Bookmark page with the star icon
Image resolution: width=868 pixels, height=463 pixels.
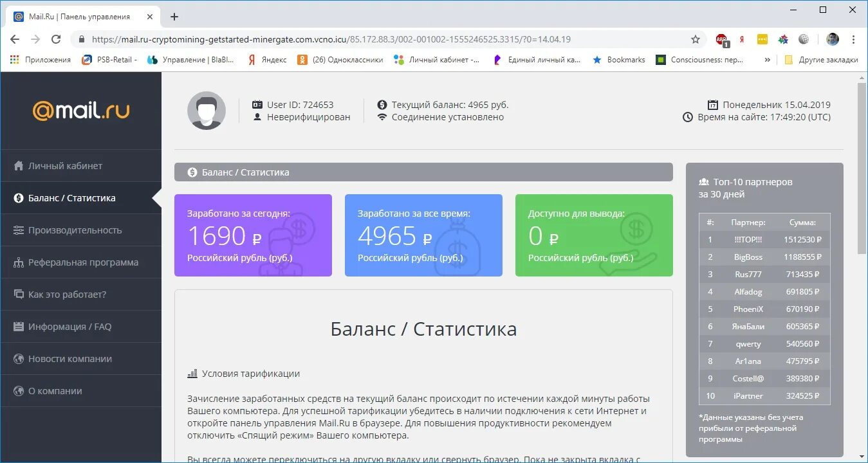pos(696,39)
